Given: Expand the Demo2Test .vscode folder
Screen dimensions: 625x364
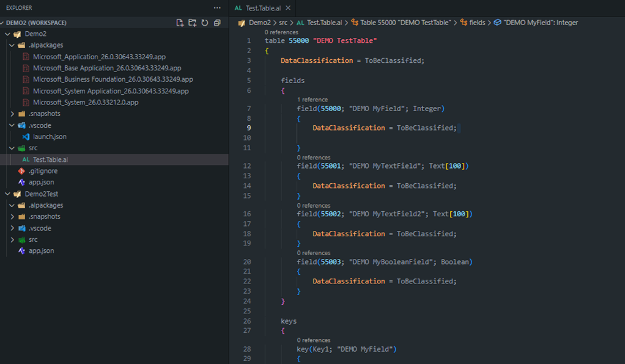Looking at the screenshot, I should click(x=12, y=228).
